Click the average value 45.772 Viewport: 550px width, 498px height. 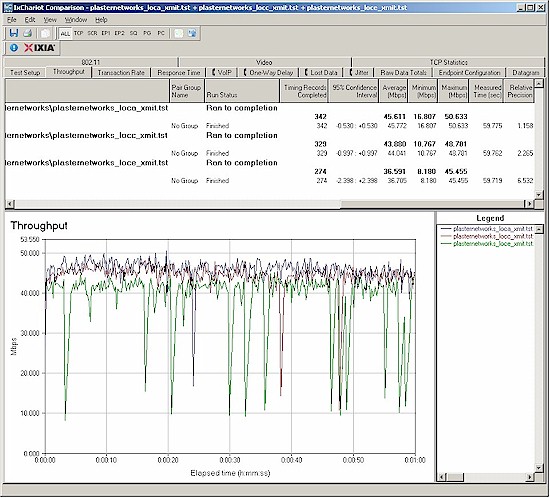pos(397,126)
